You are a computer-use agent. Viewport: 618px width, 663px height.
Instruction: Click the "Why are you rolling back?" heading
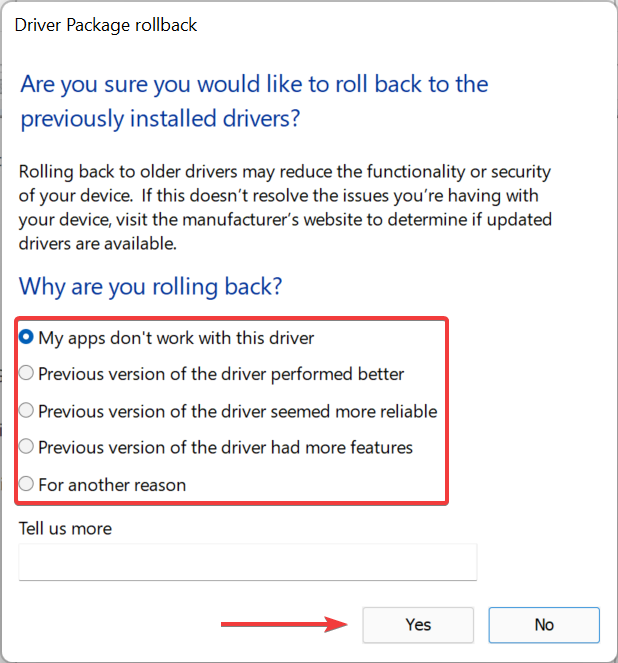coord(151,287)
